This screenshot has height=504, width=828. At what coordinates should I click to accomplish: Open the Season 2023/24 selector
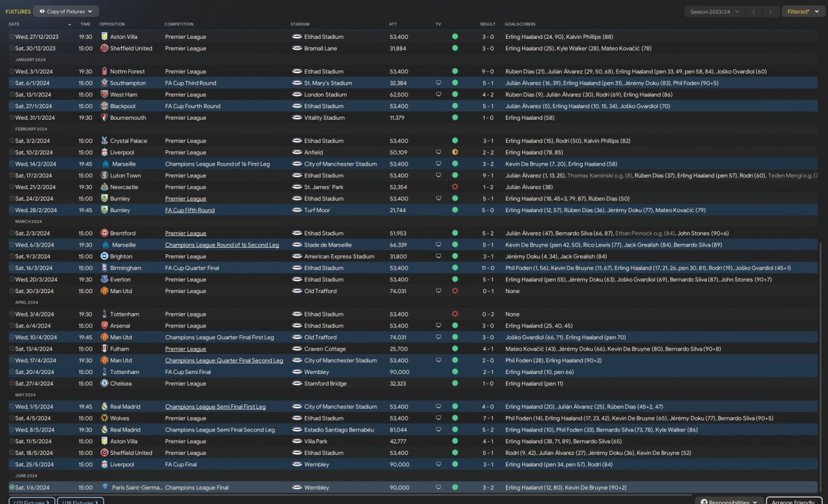pyautogui.click(x=714, y=11)
